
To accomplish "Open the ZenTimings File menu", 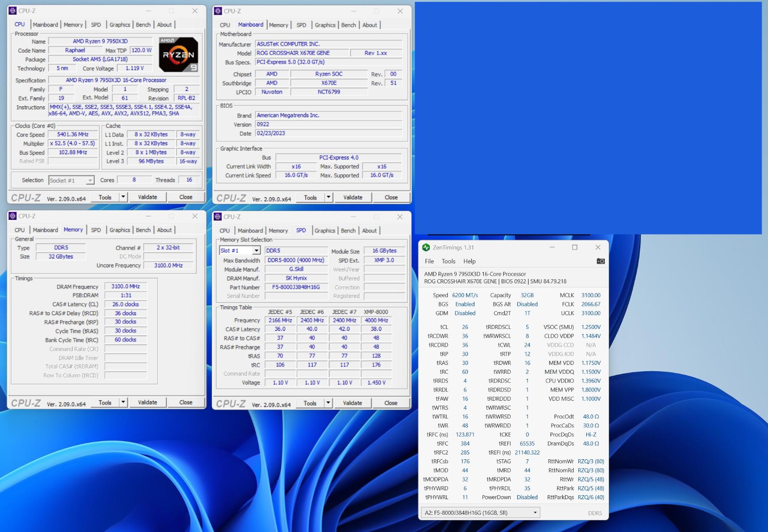I will (429, 261).
